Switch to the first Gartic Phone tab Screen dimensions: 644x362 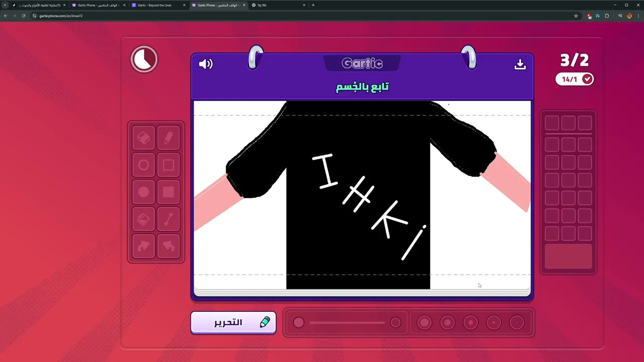point(99,5)
